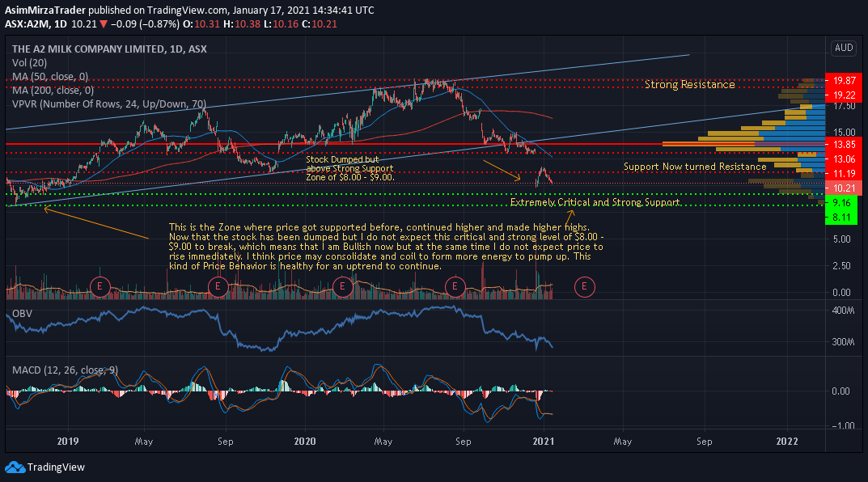Open the AUD currency selector

(x=844, y=49)
